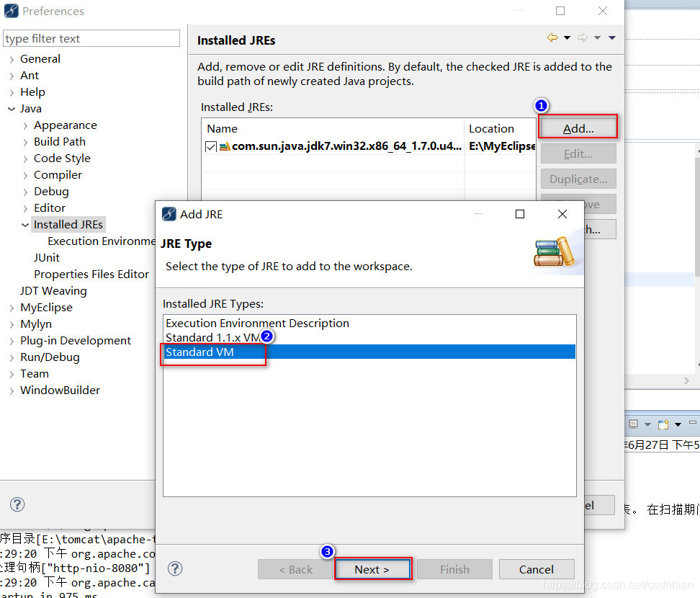Open the Preferences view menu triangle
Image resolution: width=700 pixels, height=598 pixels.
click(x=612, y=37)
